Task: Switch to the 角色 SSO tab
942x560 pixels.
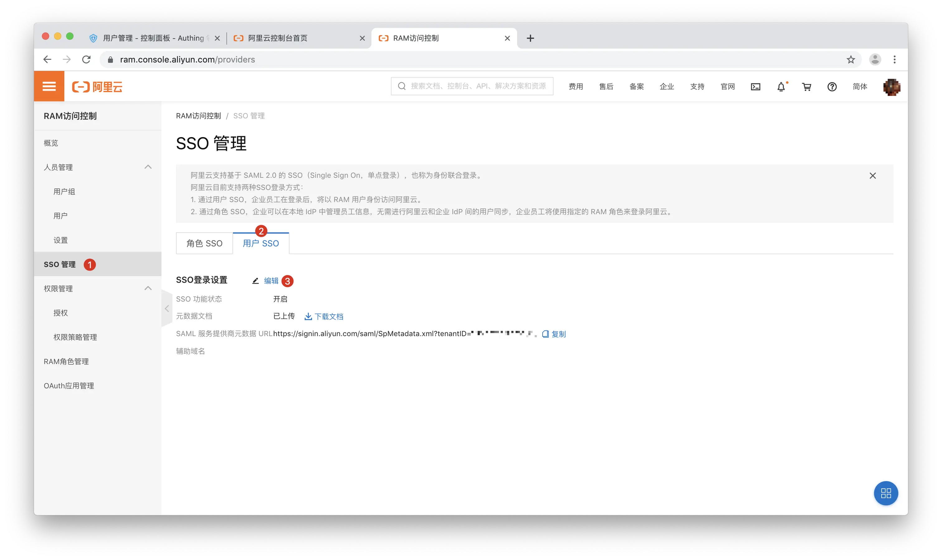Action: coord(204,243)
